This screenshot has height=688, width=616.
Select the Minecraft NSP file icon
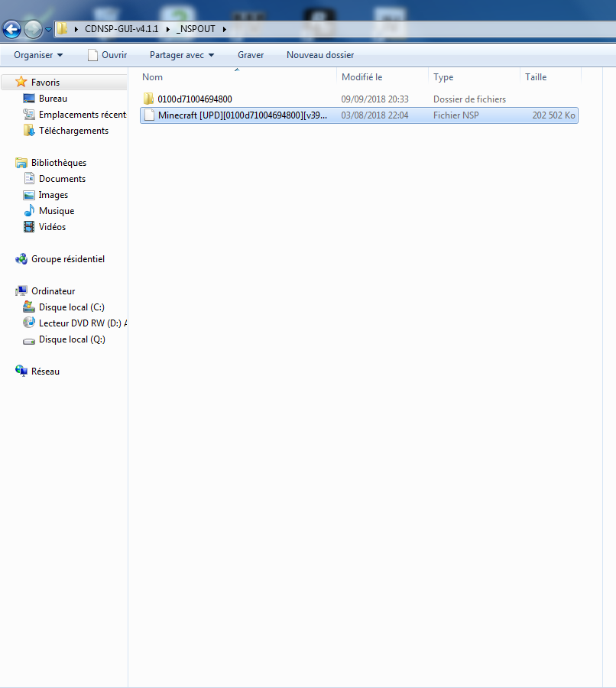pos(149,115)
